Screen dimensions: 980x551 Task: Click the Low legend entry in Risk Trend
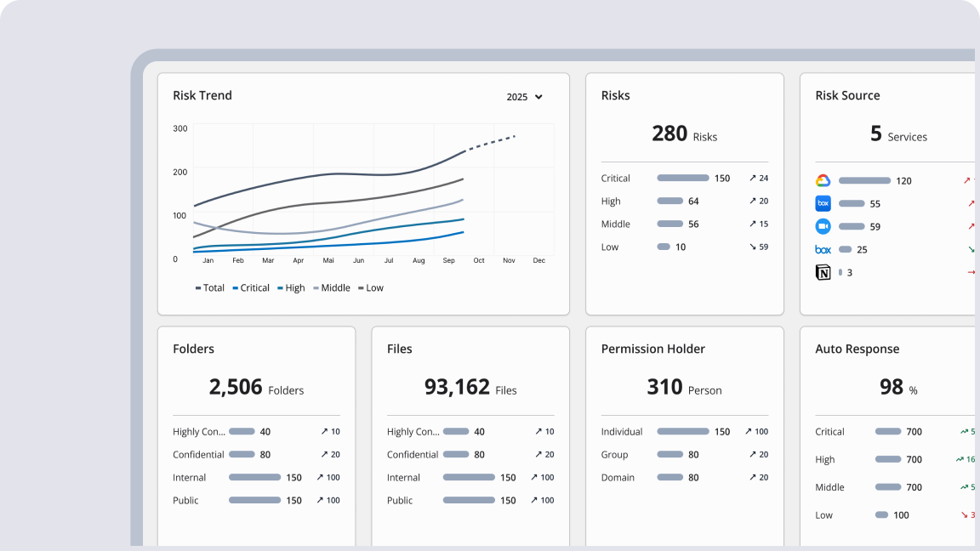point(371,288)
